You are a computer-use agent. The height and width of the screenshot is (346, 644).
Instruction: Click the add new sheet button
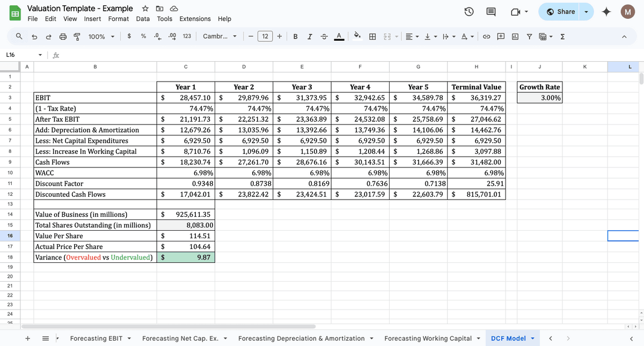tap(28, 338)
